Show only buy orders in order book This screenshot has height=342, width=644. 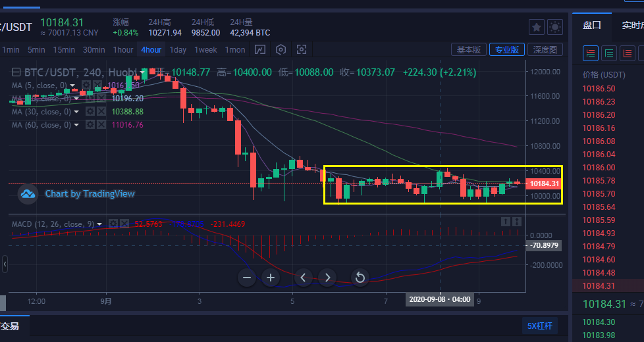609,53
